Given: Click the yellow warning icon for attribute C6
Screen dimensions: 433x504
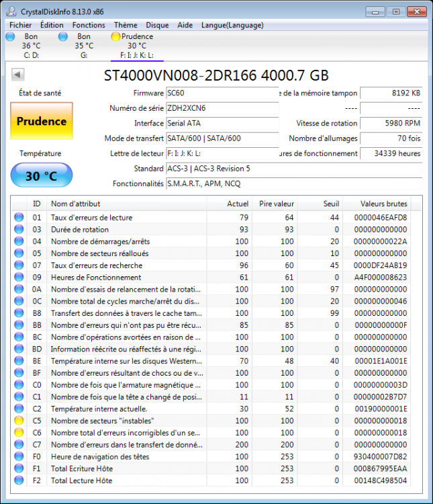Looking at the screenshot, I should coord(19,432).
